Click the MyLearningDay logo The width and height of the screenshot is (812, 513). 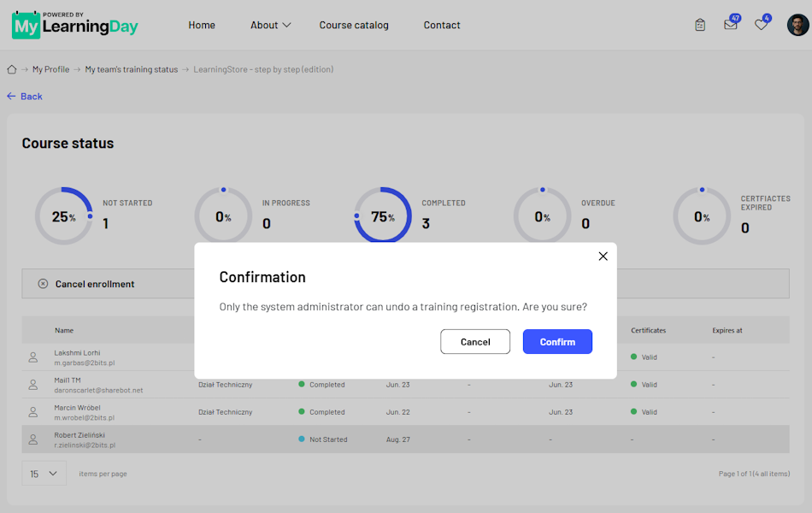coord(74,25)
